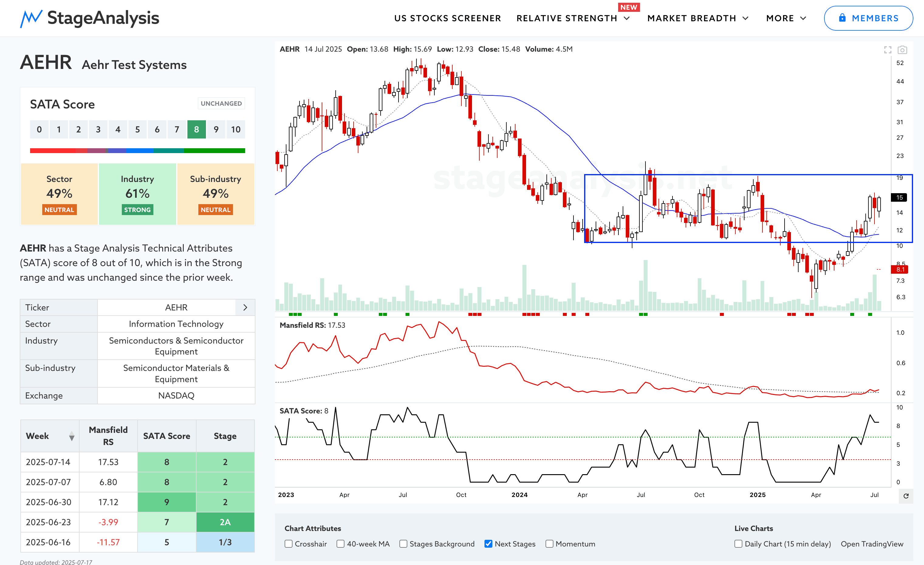This screenshot has width=924, height=565.
Task: Click the SATA Score: 8 chart label
Action: point(304,410)
